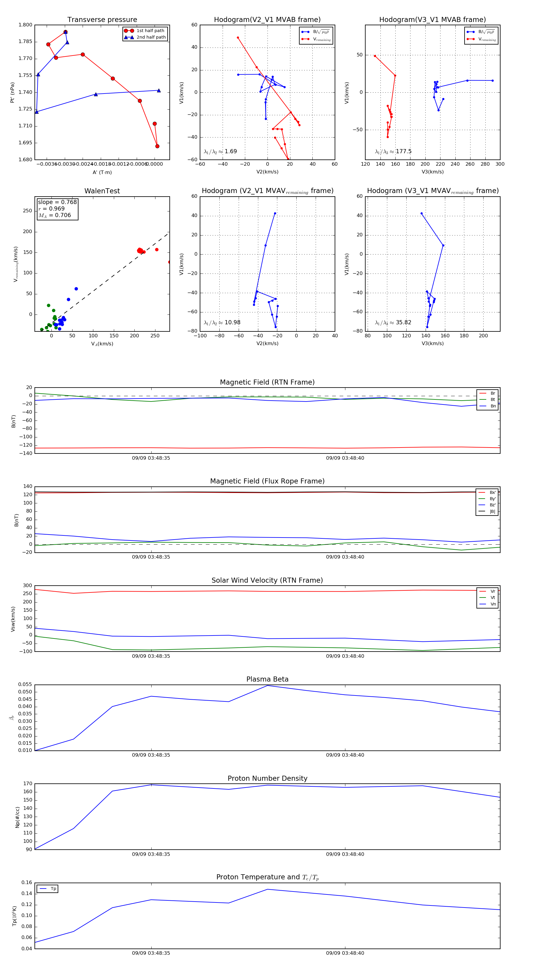Click the 'Transverse pressure' plot title

(x=102, y=20)
